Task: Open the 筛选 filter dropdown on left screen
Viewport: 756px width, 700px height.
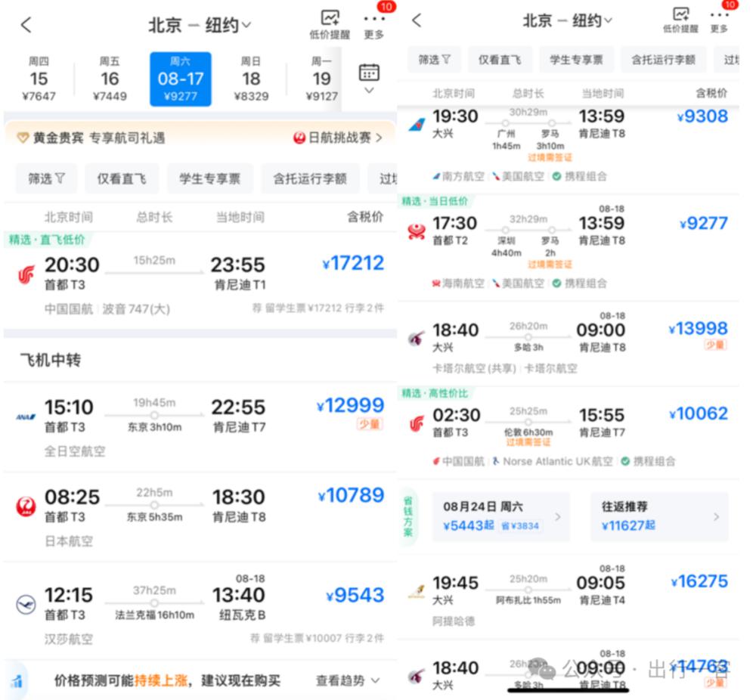Action: [47, 179]
